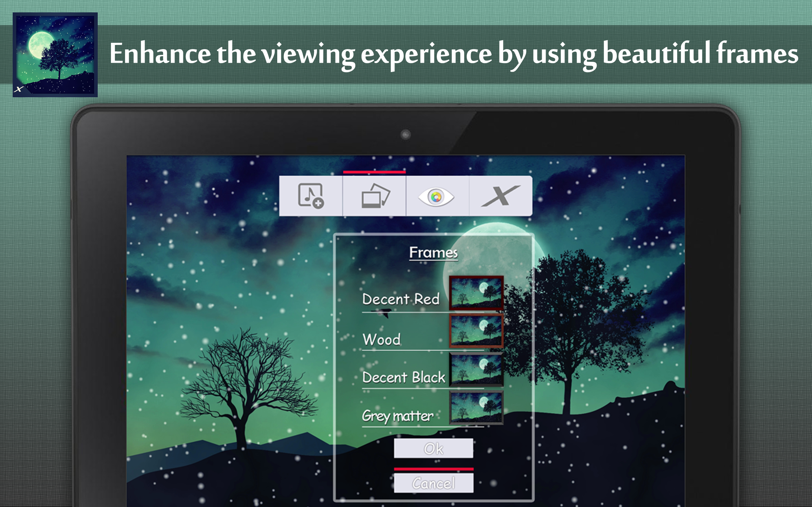Click the banner headline text
Viewport: 812px width, 507px height.
point(454,54)
